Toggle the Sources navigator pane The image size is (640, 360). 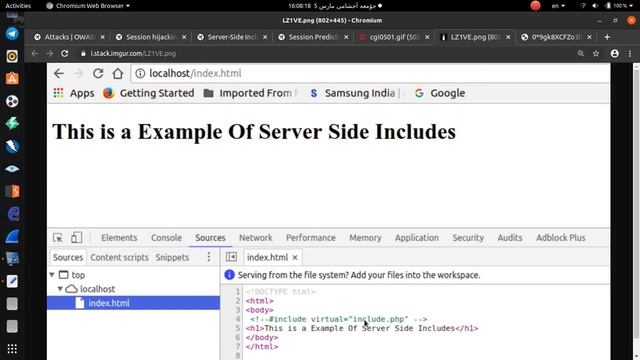(x=231, y=257)
